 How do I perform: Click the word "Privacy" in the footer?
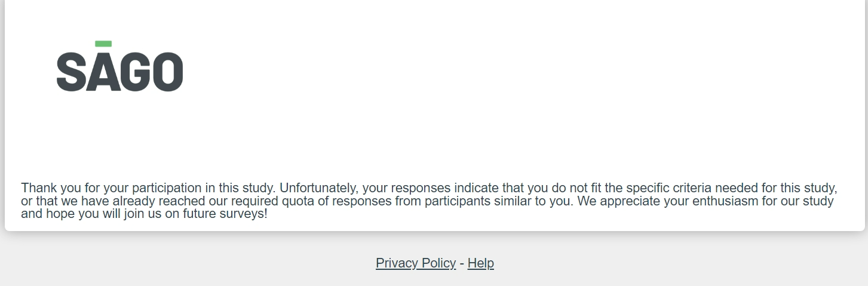click(x=397, y=263)
